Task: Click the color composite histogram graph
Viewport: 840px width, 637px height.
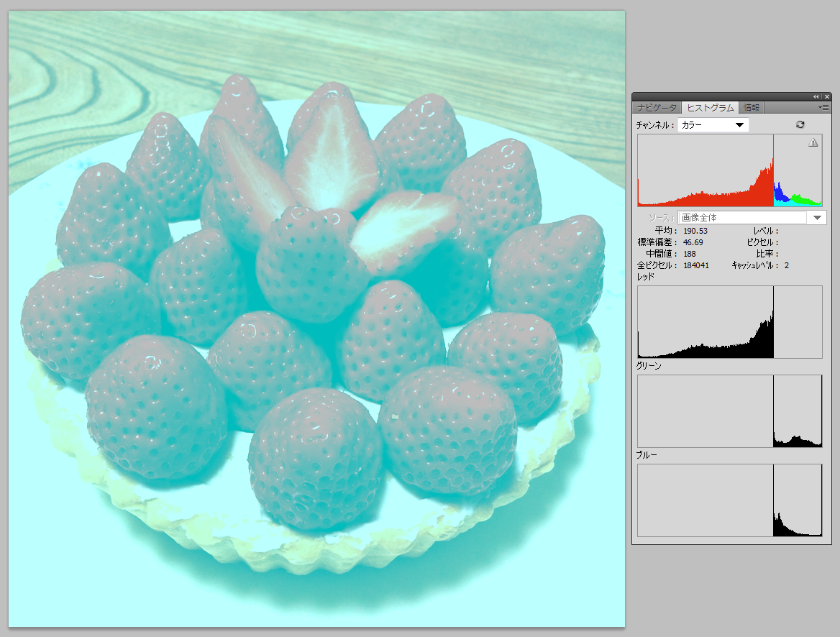Action: (730, 170)
